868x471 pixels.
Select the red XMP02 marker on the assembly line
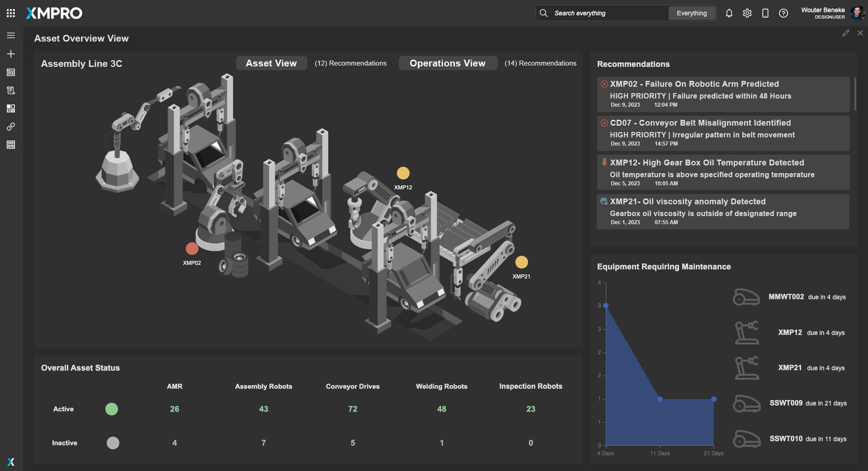coord(192,249)
